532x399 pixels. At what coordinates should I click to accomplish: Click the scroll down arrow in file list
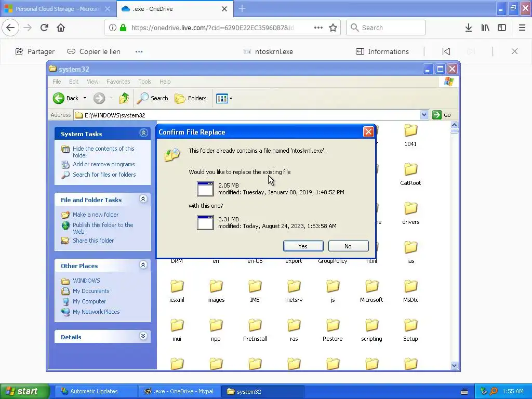point(454,365)
